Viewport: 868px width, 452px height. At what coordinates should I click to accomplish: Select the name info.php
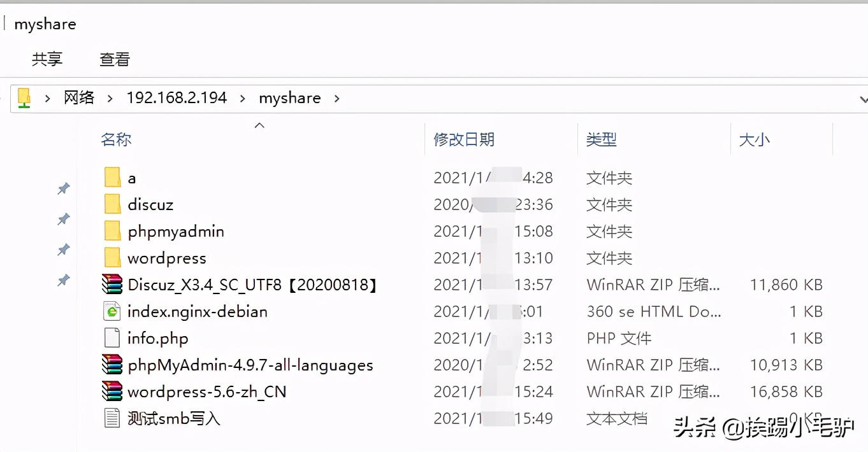(158, 339)
